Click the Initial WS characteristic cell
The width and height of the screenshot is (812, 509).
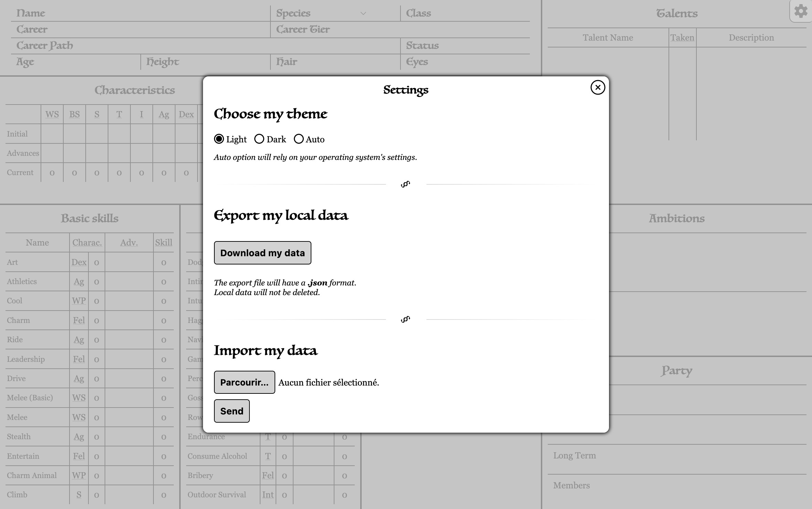(52, 134)
